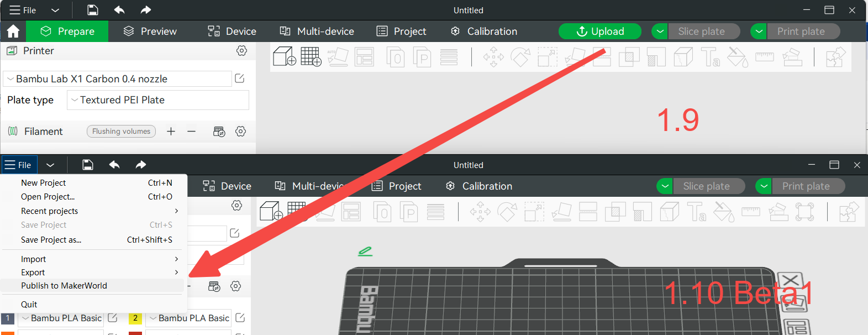
Task: Click the green plate name edit pencil
Action: (x=365, y=251)
